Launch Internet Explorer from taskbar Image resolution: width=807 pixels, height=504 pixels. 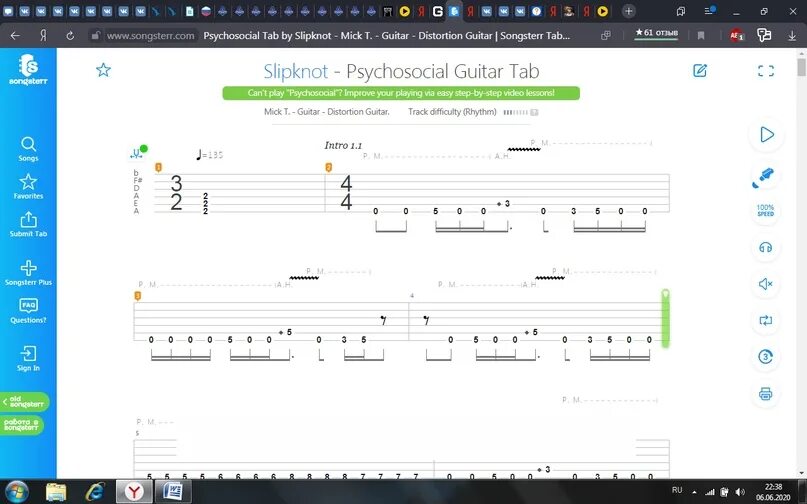tap(95, 492)
